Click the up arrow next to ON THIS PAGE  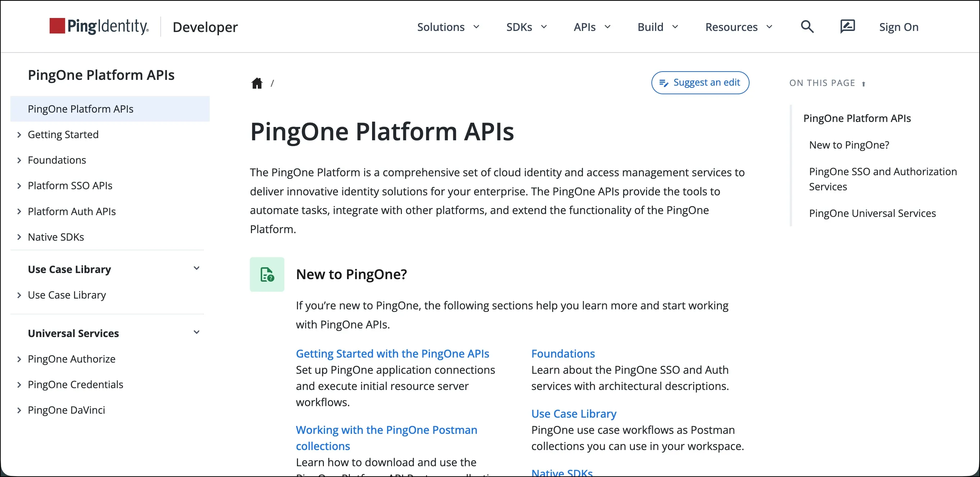click(x=864, y=83)
